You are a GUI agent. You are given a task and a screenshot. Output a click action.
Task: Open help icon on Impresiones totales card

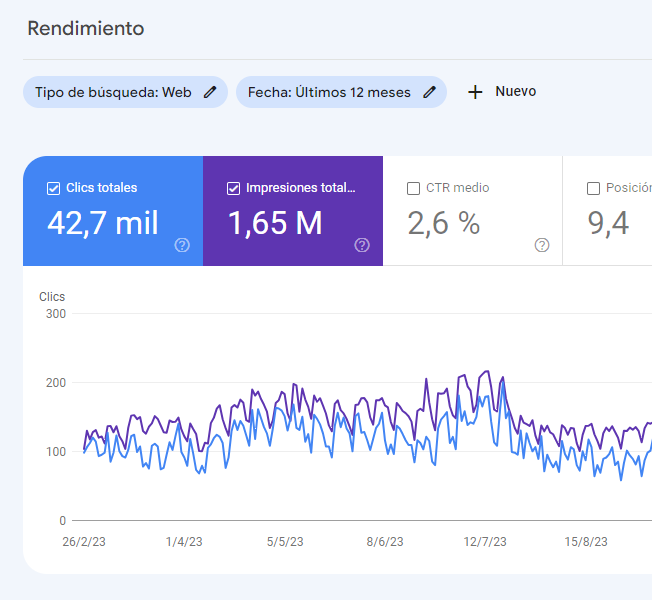click(x=362, y=245)
